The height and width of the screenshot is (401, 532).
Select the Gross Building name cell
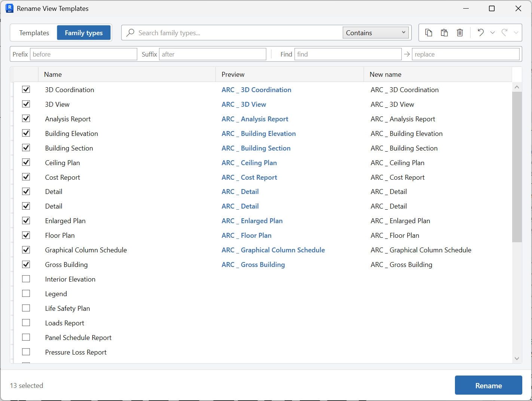[66, 265]
